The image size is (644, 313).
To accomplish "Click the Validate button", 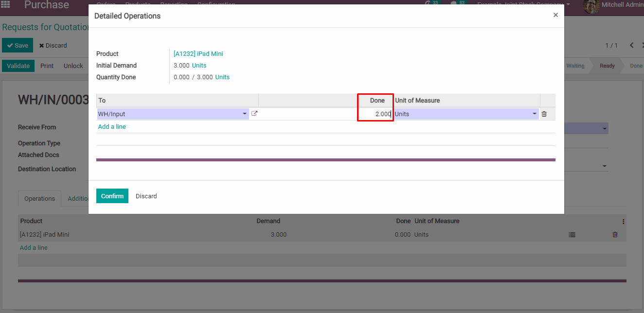I will tap(18, 66).
